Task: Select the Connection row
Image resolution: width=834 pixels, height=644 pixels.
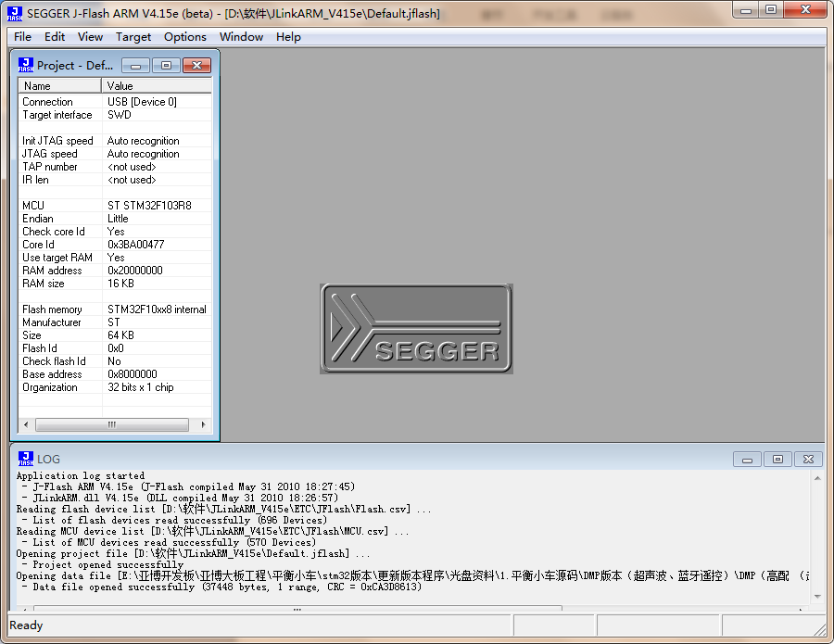Action: (x=115, y=102)
